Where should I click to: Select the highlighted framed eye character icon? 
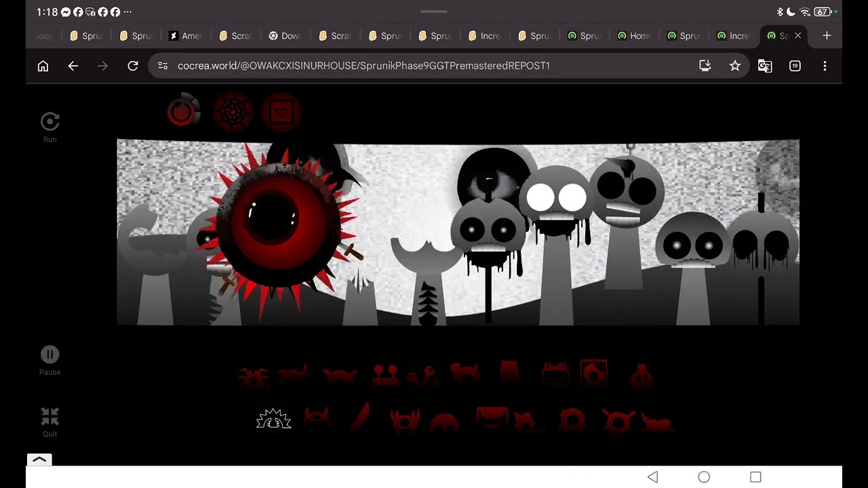point(594,373)
